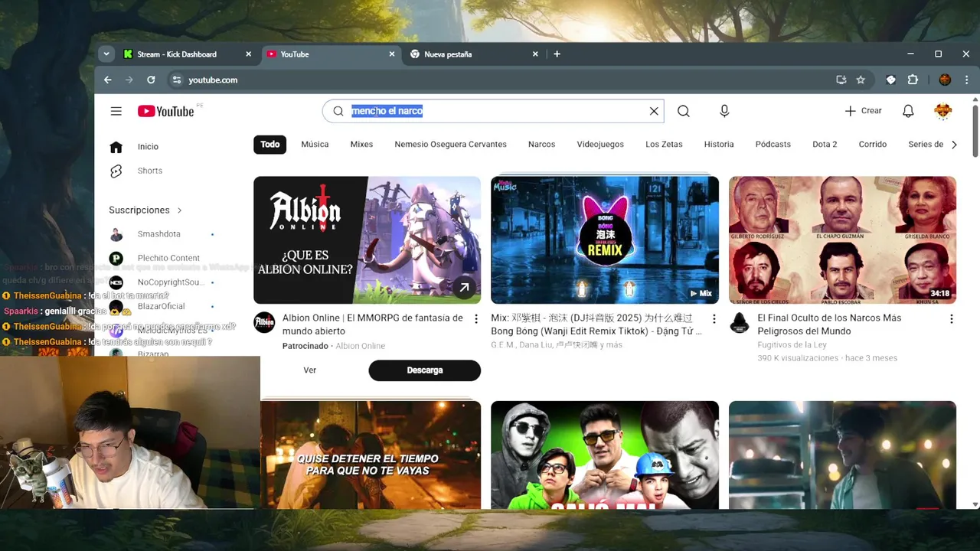Image resolution: width=980 pixels, height=551 pixels.
Task: Select the Pódcasts filter chip
Action: (x=773, y=145)
